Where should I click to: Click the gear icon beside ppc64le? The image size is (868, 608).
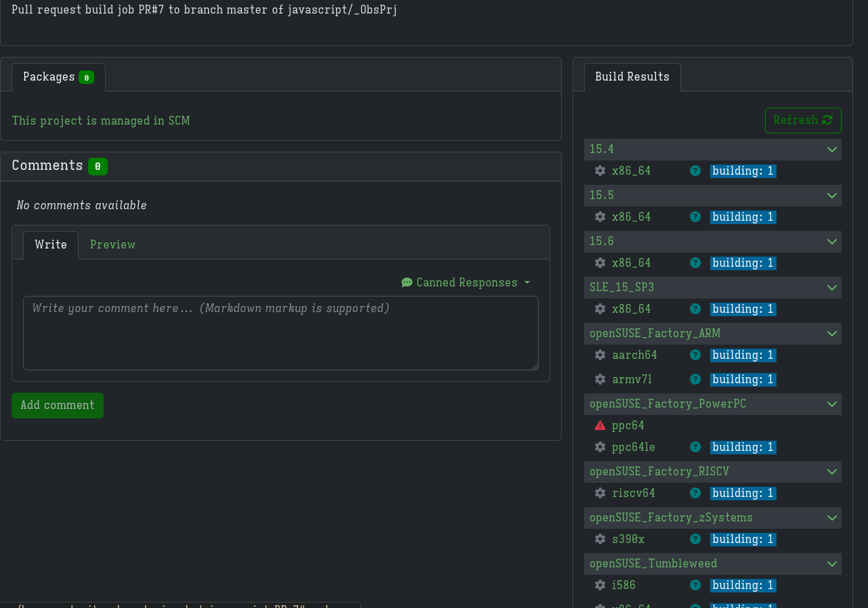[x=600, y=447]
